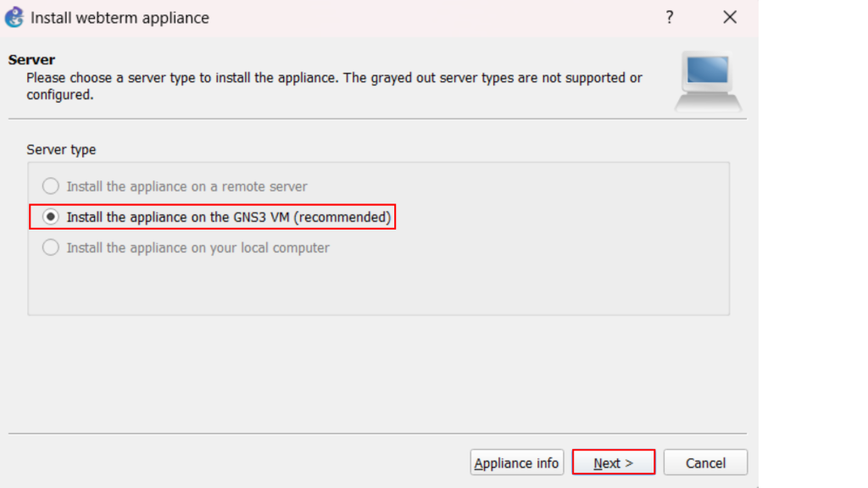Click the 'Install the appliance on your local computer' label
868x488 pixels.
point(198,247)
